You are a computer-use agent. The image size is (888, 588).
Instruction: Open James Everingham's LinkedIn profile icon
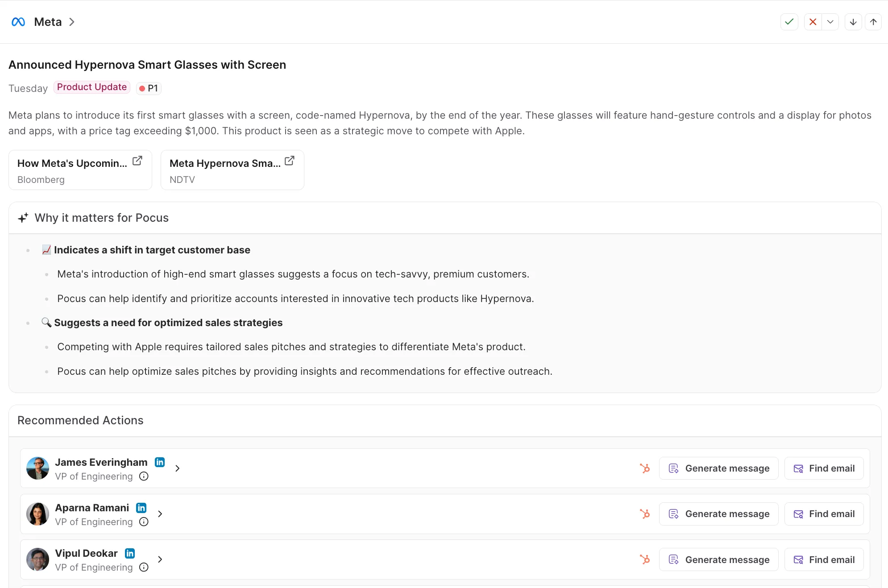click(x=160, y=462)
